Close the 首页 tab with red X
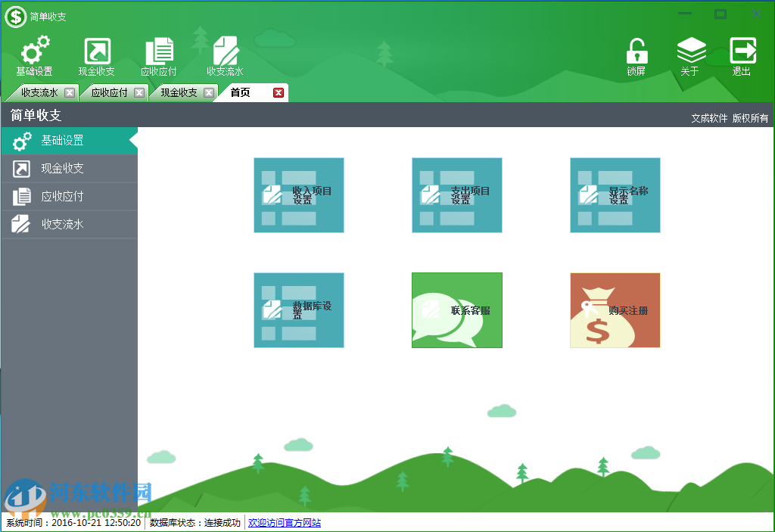 coord(279,92)
